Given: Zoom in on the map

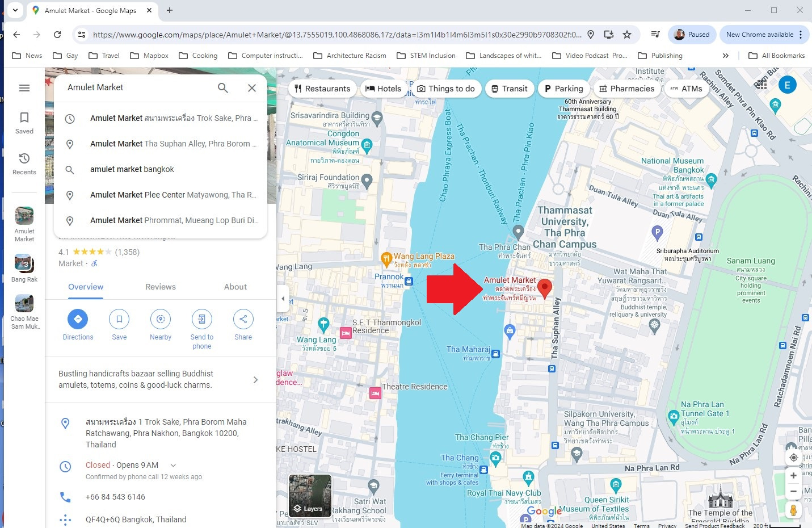Looking at the screenshot, I should (793, 476).
